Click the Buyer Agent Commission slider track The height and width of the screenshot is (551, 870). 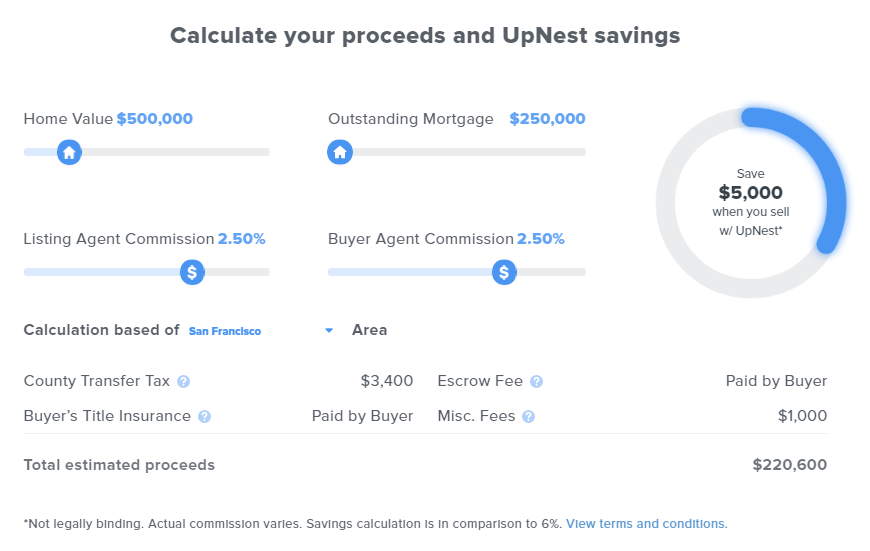tap(410, 272)
